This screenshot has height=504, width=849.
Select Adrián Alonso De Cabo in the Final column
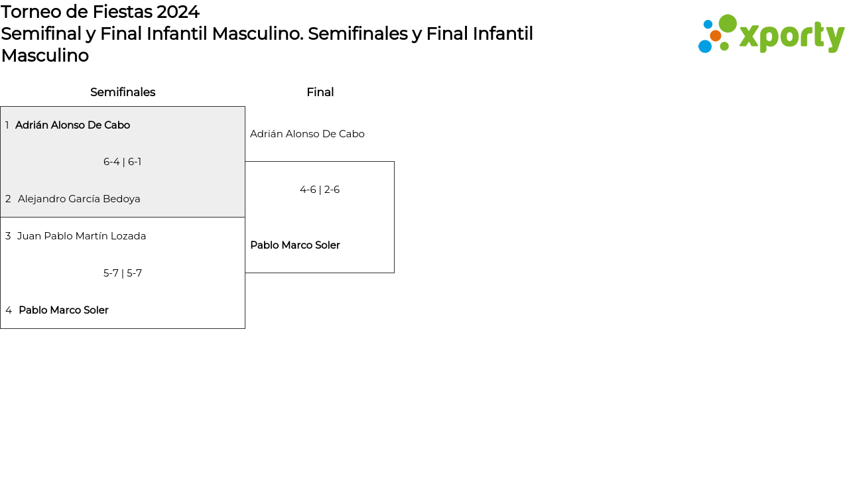pyautogui.click(x=307, y=134)
